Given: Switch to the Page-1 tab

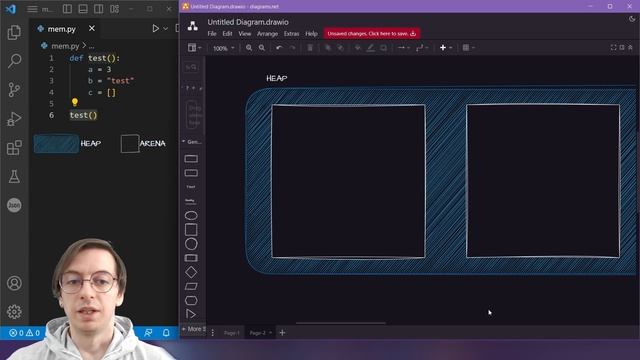Looking at the screenshot, I should [x=232, y=333].
